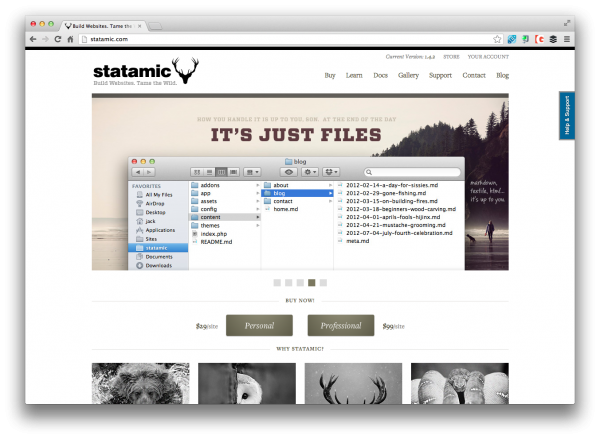Click the antlers thumbnail image
The image size is (600, 439).
(x=353, y=384)
